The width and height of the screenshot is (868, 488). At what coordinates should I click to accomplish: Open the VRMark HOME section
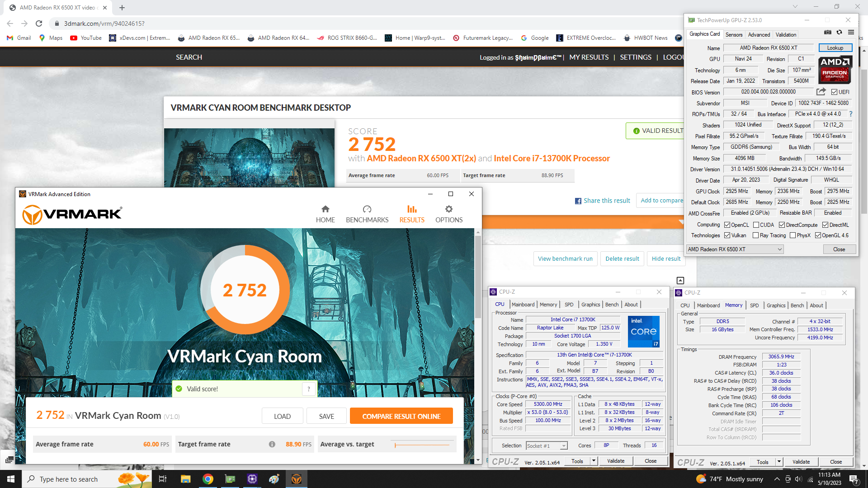point(325,214)
